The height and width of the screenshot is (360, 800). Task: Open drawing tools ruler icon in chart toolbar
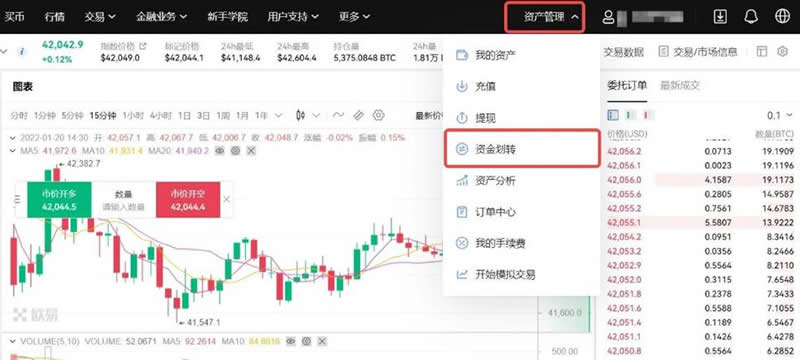point(359,115)
